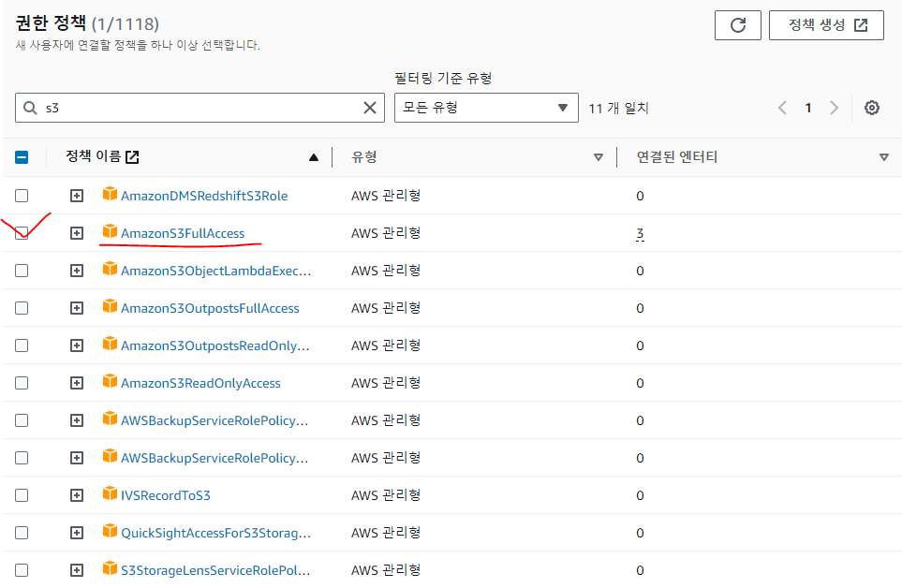Check the AmazonS3FullAccess policy checkbox
Screen dimensions: 902x588
coord(22,233)
